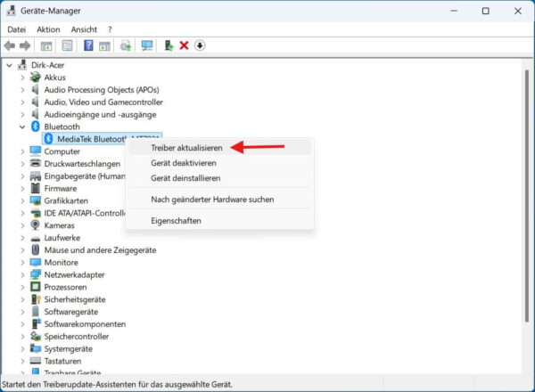Expand the Akkus category chevron

22,78
